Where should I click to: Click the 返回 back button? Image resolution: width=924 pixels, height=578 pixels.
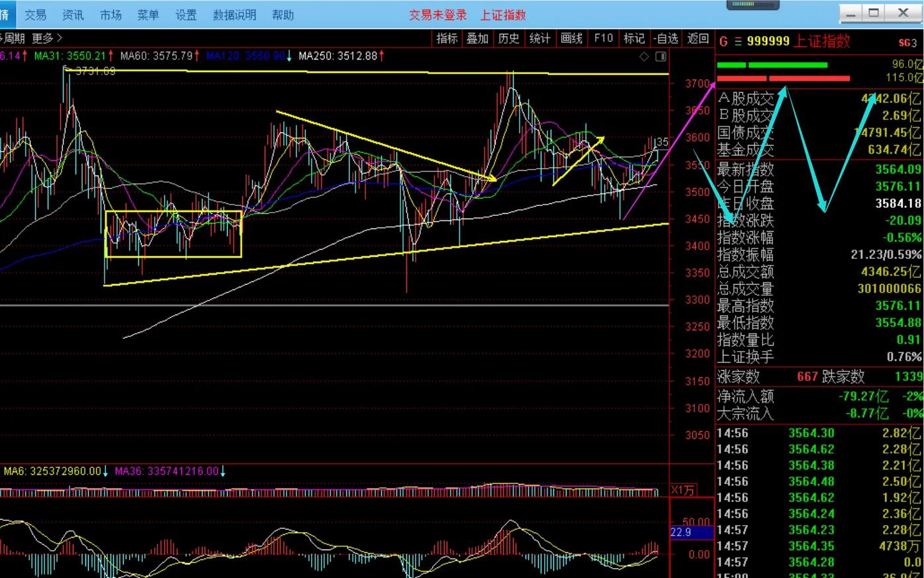[x=698, y=38]
